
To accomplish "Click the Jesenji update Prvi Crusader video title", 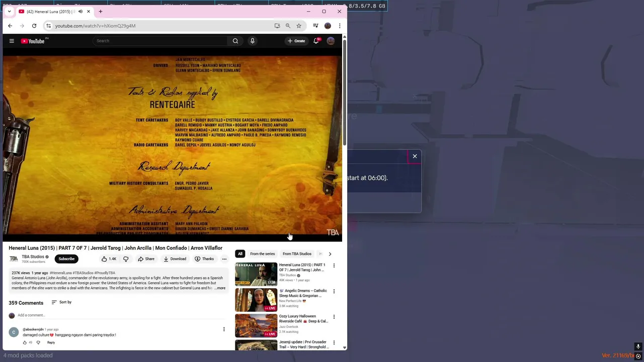I will [304, 344].
